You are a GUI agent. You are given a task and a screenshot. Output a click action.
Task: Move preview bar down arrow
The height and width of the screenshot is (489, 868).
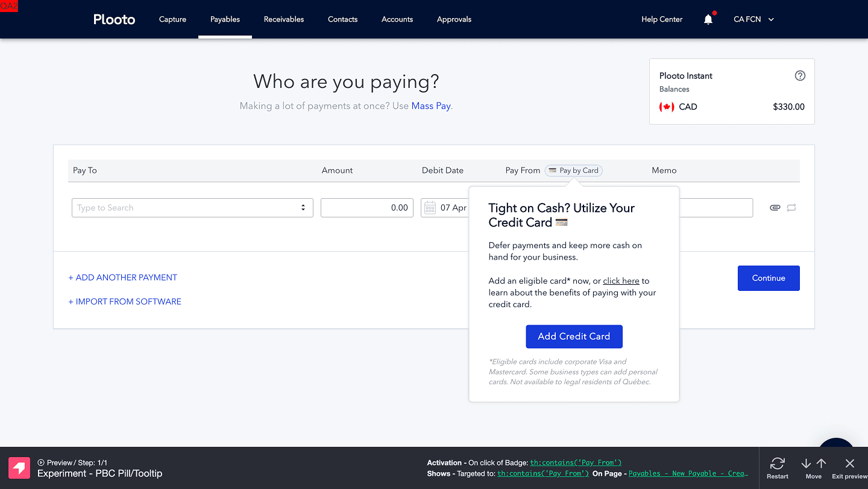click(x=806, y=463)
